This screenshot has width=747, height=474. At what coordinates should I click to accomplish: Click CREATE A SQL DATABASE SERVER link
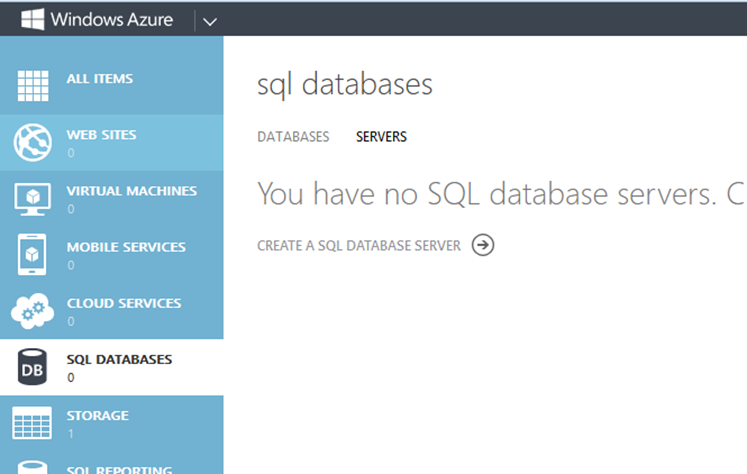(359, 245)
